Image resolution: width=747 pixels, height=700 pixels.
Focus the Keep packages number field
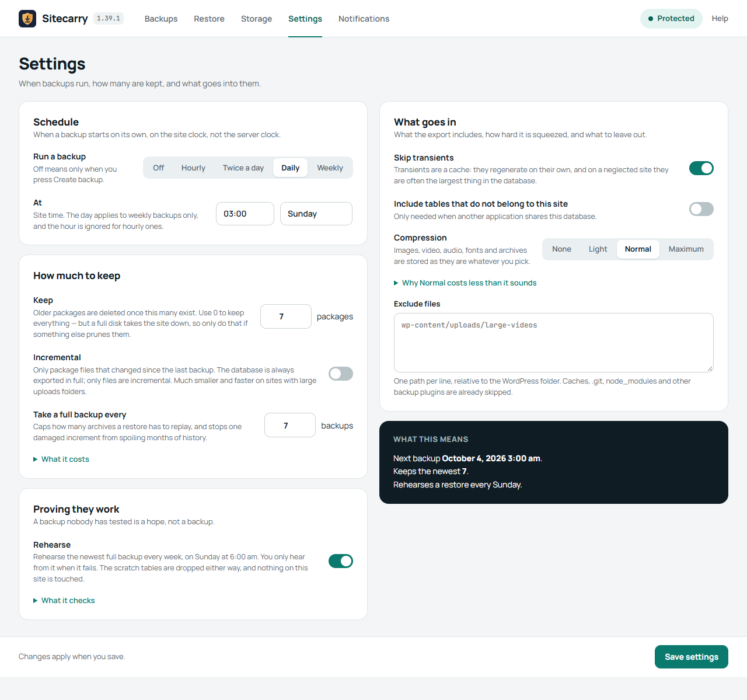pyautogui.click(x=286, y=316)
